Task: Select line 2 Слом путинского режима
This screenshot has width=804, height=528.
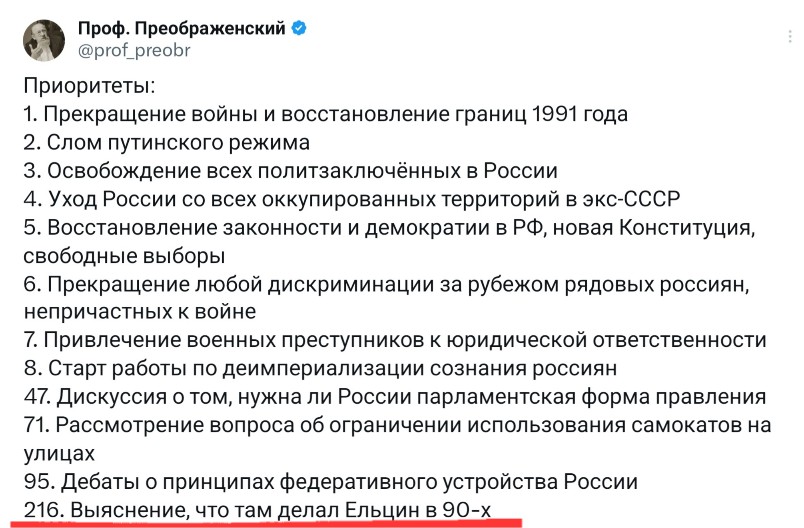Action: tap(167, 143)
